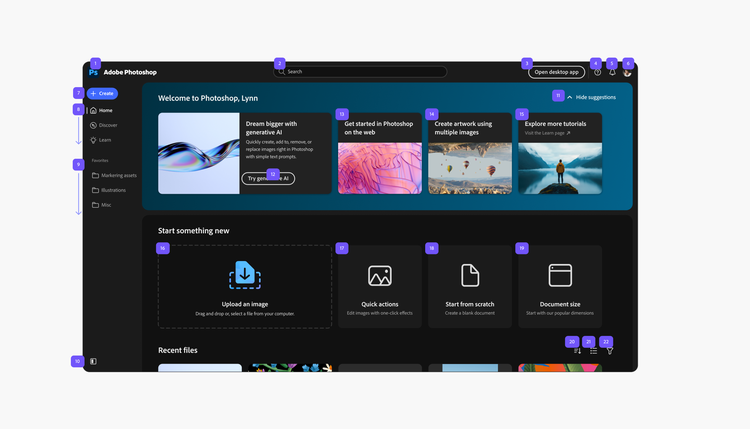
Task: Click the Open desktop app button
Action: pyautogui.click(x=556, y=72)
